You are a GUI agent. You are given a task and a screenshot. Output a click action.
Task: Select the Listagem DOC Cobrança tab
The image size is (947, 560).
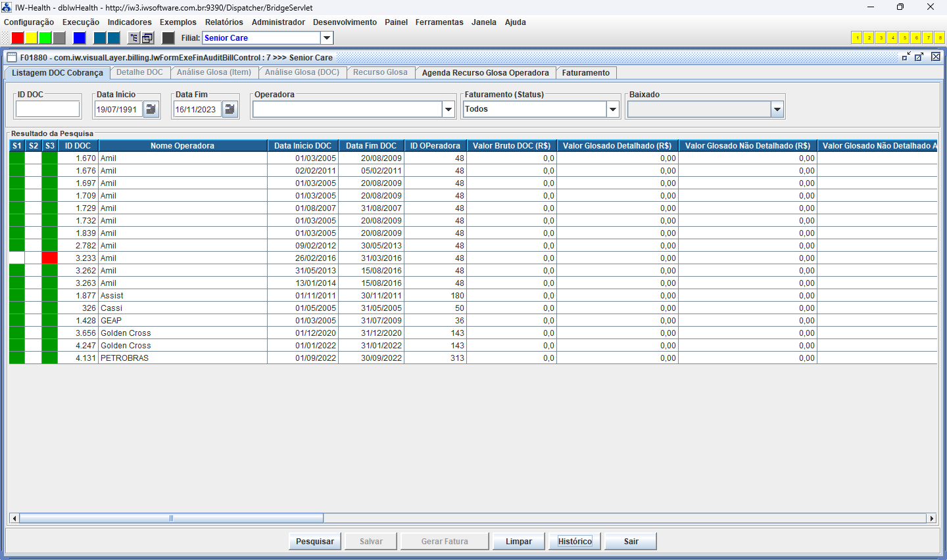(x=57, y=73)
